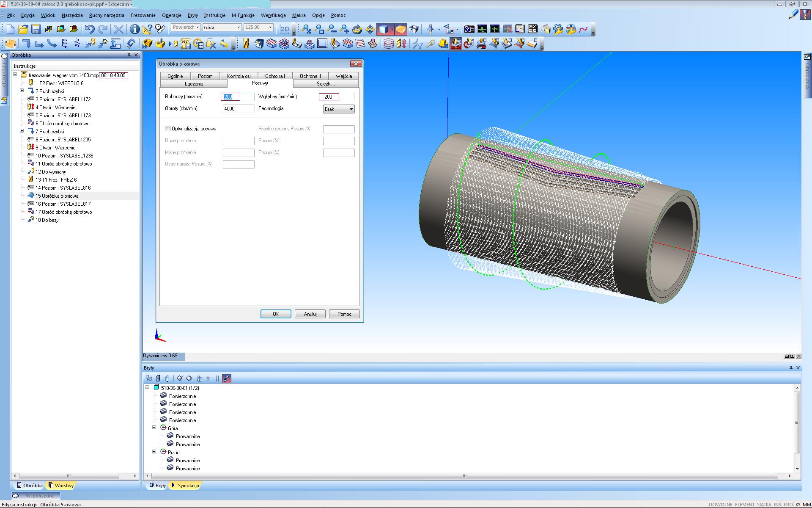Open the Bryły menu
The width and height of the screenshot is (812, 508).
192,15
